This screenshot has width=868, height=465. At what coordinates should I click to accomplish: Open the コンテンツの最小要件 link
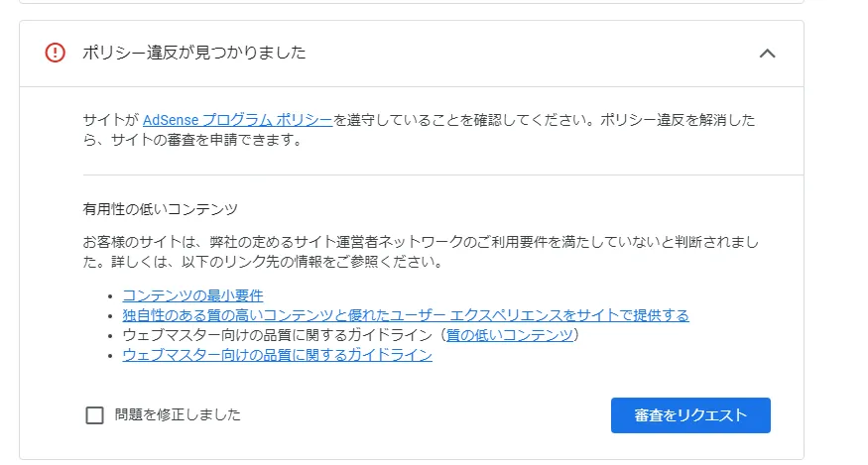click(192, 295)
